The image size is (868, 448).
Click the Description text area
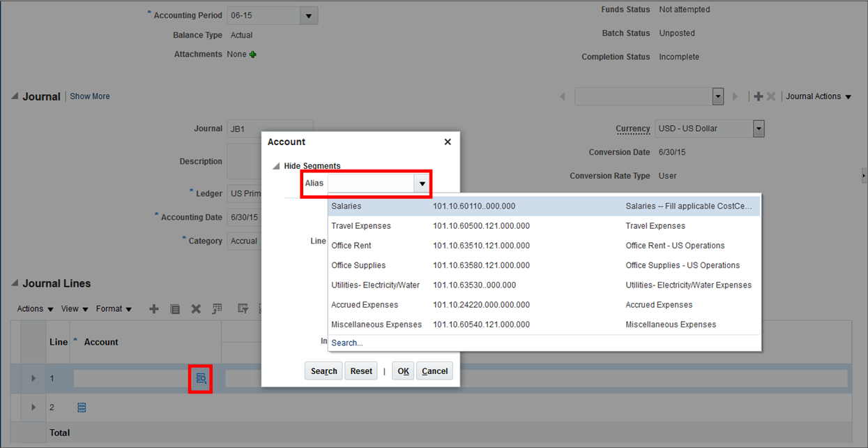point(244,161)
